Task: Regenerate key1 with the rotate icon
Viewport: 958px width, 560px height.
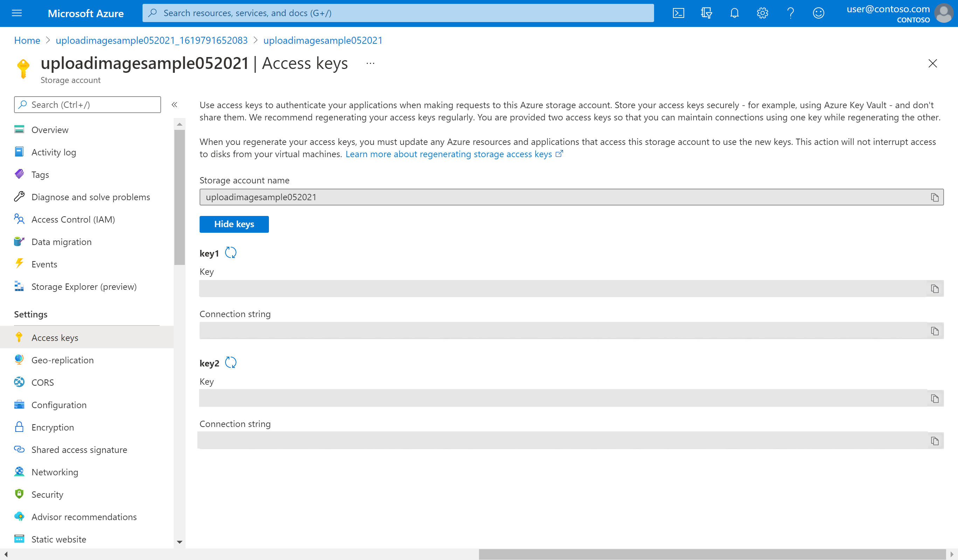Action: pos(231,253)
